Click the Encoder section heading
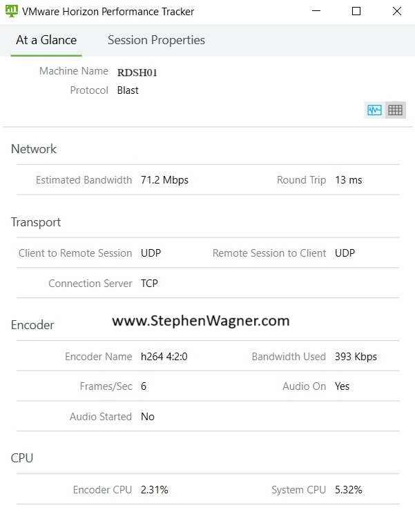 [32, 325]
